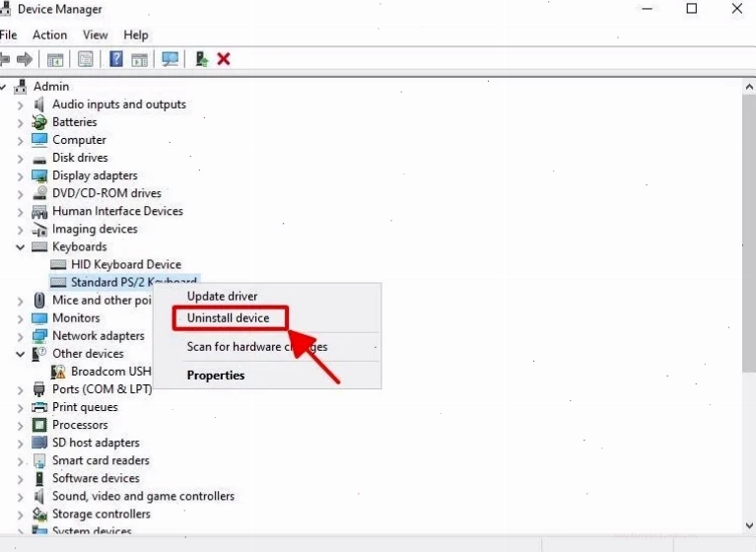Click the scrollbar down arrow
The image size is (756, 552).
click(x=749, y=525)
